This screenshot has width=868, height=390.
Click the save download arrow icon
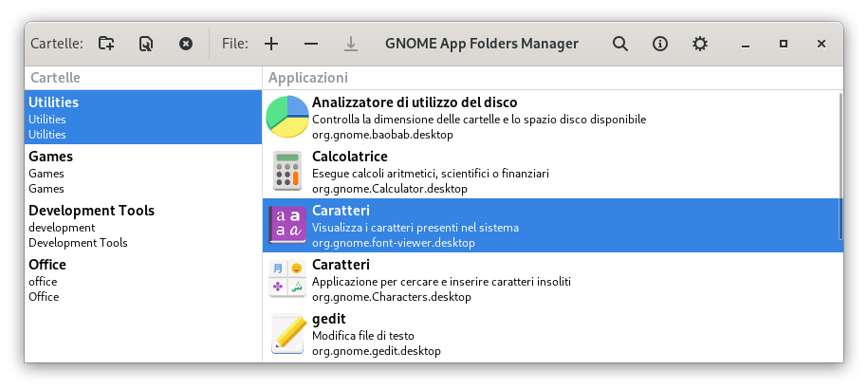pos(351,44)
